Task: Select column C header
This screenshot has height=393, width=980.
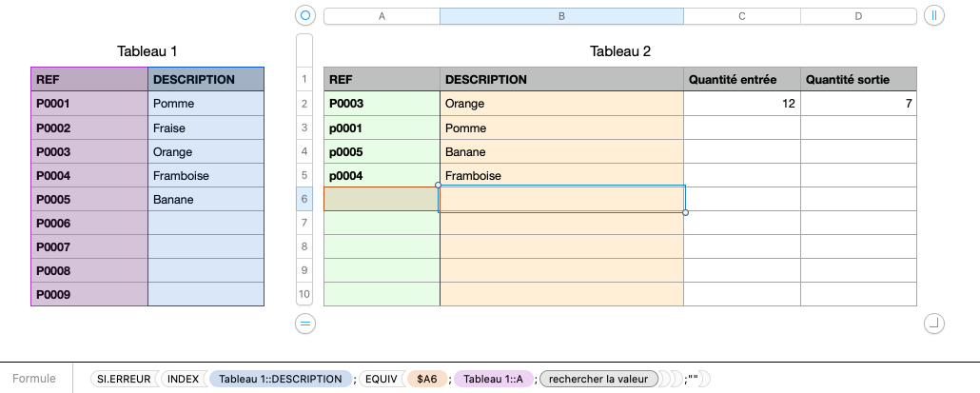Action: pos(741,16)
